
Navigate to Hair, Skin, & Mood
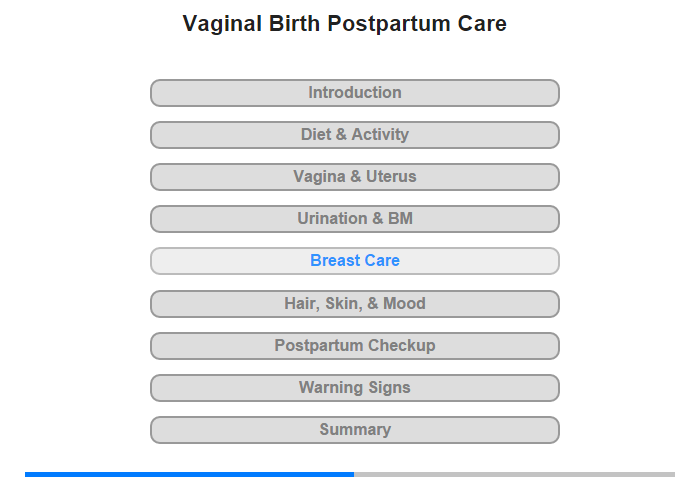pyautogui.click(x=354, y=303)
